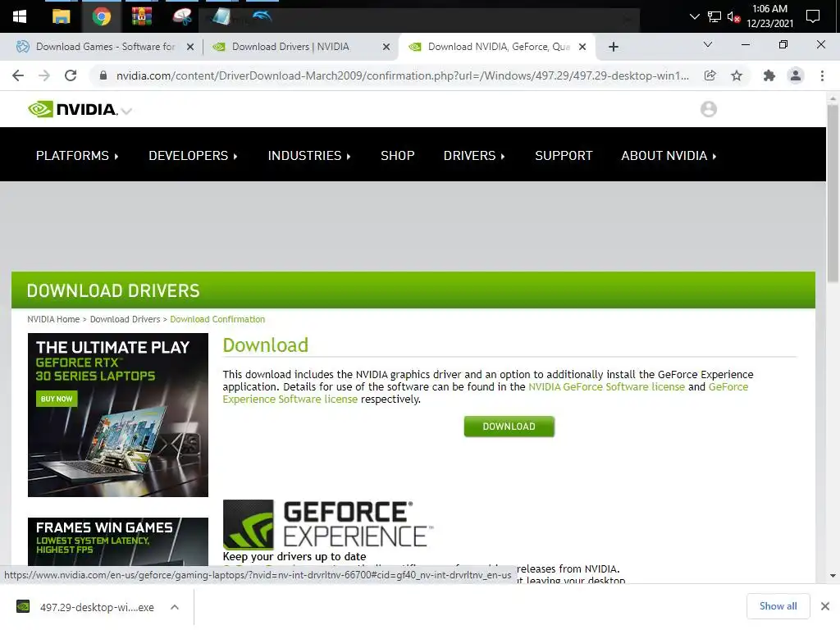840x630 pixels.
Task: Open the Chrome extensions puzzle icon
Action: pyautogui.click(x=769, y=75)
